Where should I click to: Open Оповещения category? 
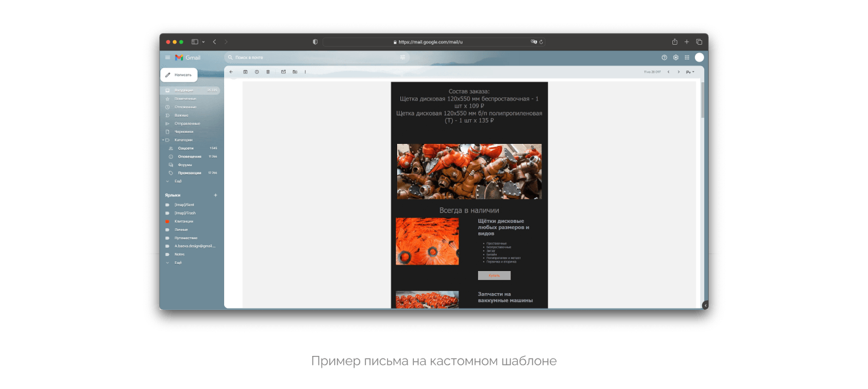pos(190,156)
